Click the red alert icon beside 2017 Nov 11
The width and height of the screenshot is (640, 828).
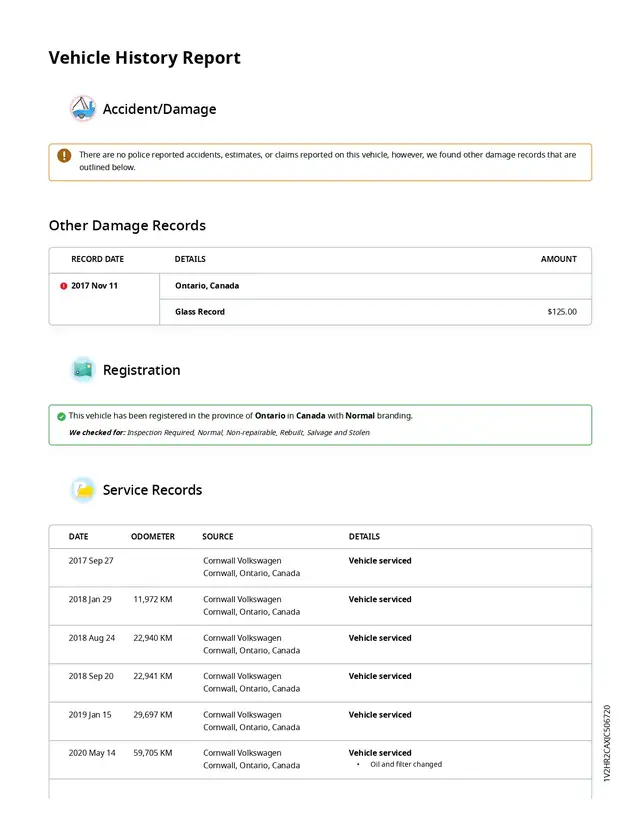pyautogui.click(x=64, y=286)
